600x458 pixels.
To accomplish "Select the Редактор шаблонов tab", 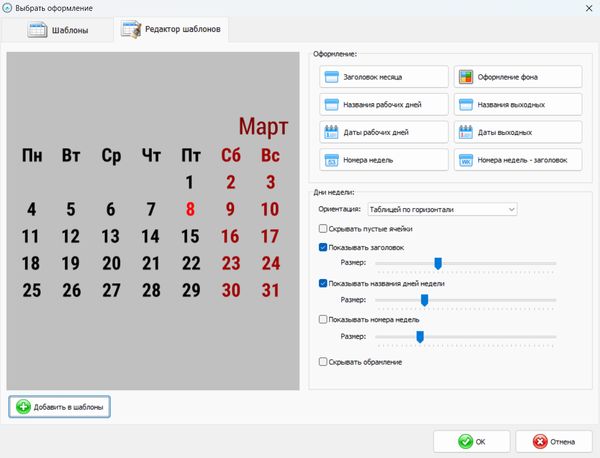I will click(171, 31).
